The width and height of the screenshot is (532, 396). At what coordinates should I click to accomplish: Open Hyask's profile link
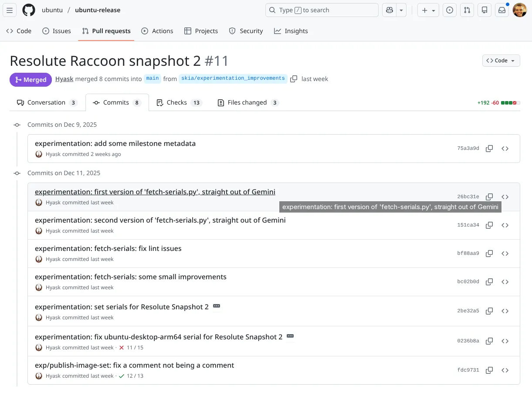(x=64, y=79)
